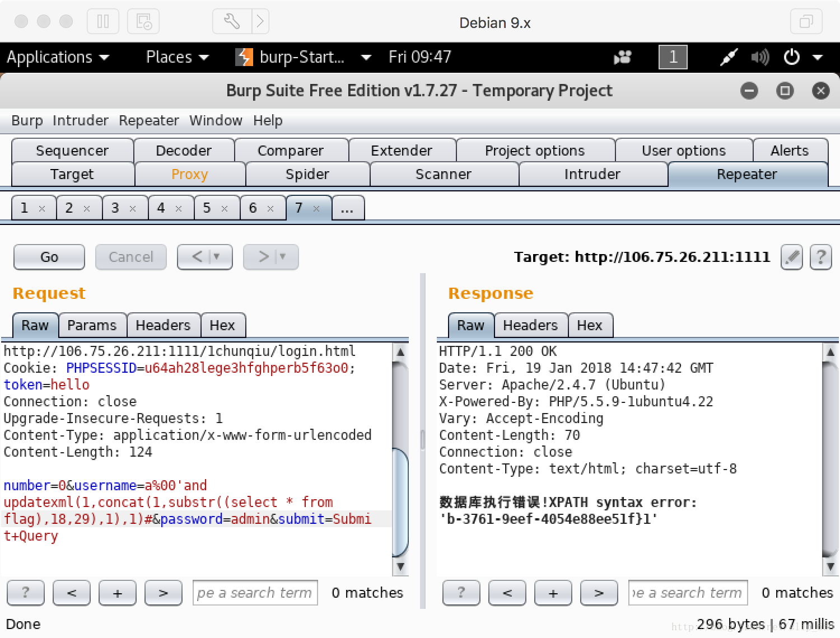Click the Go button to send request

49,257
